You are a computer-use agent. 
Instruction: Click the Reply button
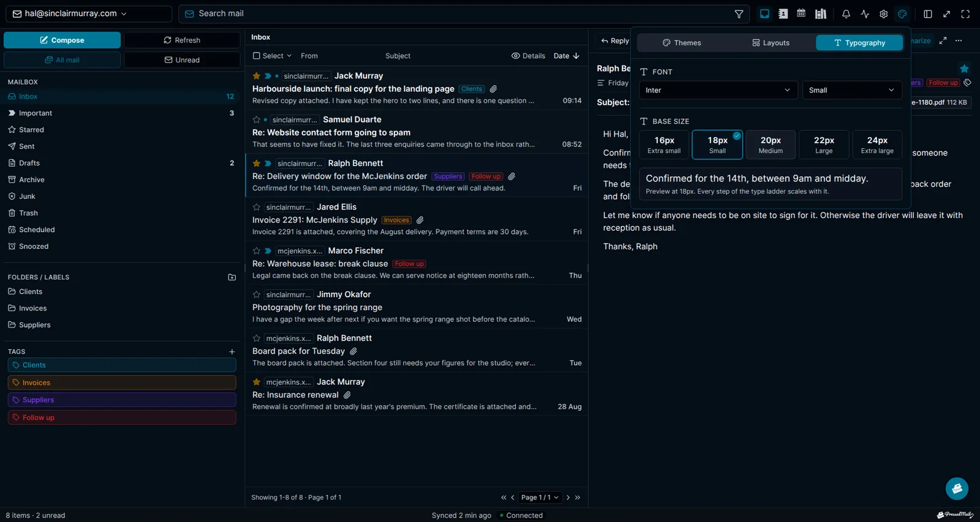coord(614,41)
